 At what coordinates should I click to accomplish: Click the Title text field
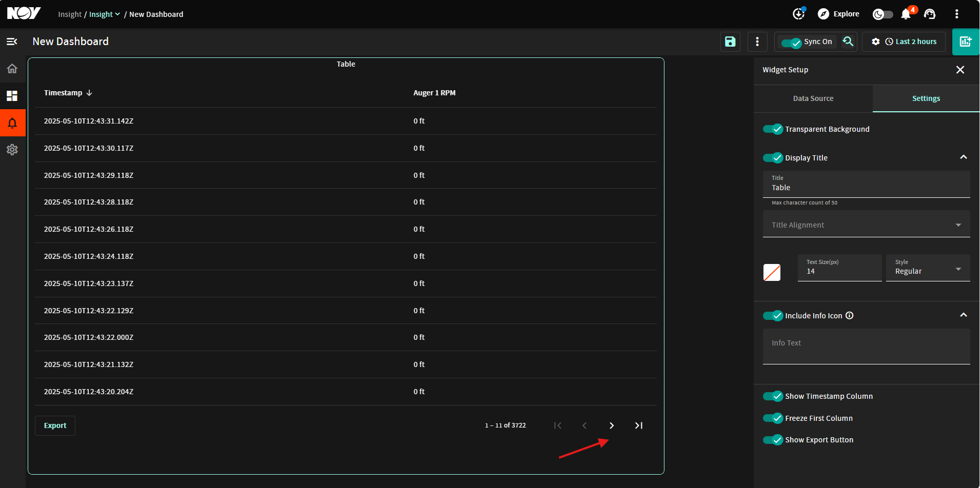(x=866, y=184)
